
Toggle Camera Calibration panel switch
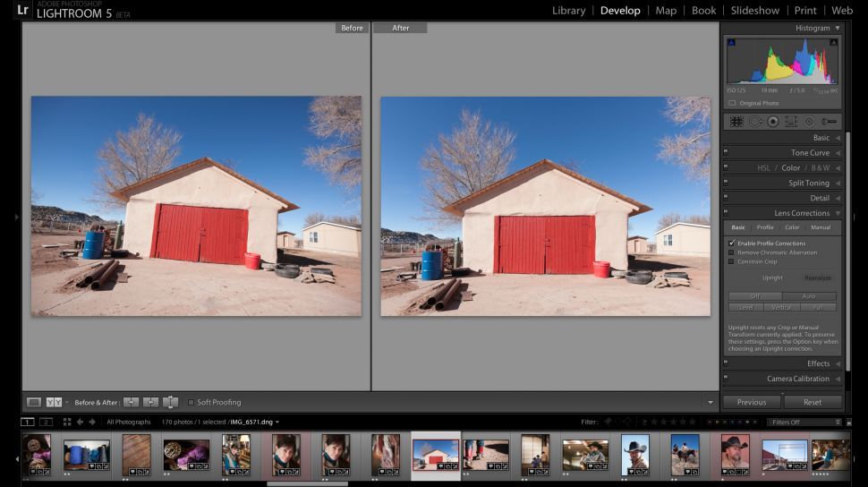coord(726,377)
